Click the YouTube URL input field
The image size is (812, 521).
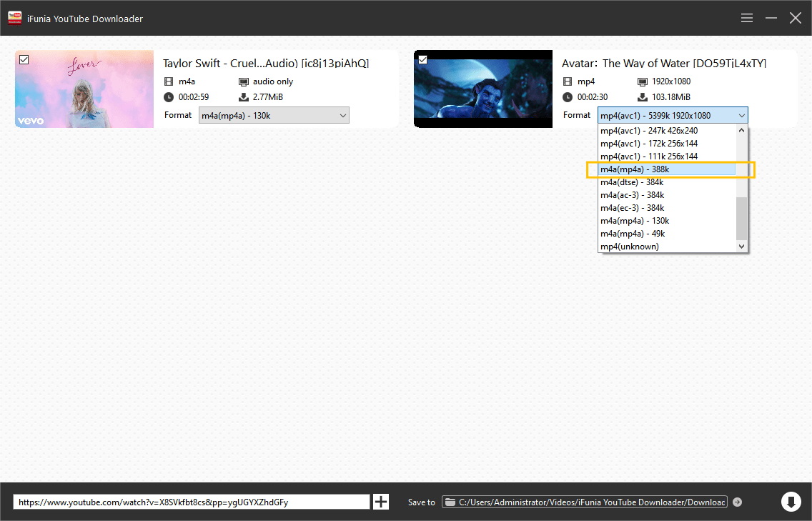coord(191,502)
